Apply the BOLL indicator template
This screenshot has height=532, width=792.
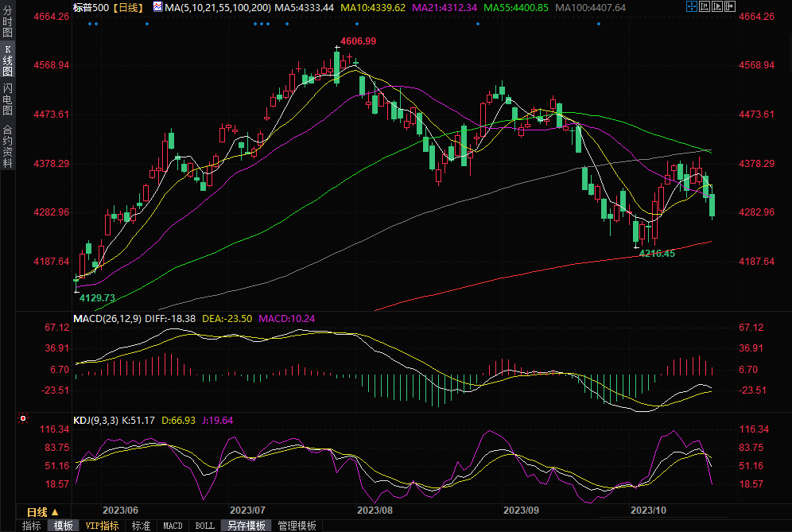(x=204, y=526)
